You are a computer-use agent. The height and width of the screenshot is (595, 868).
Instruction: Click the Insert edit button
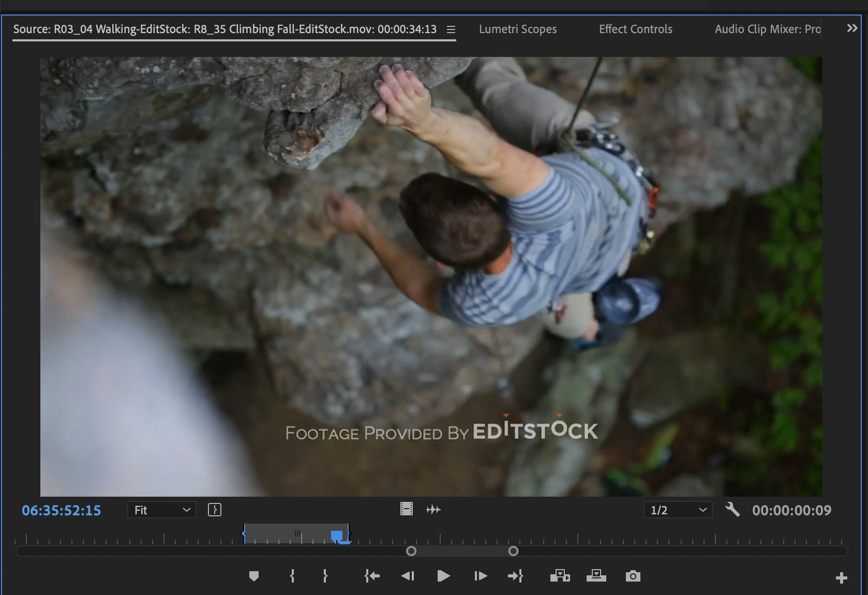click(560, 576)
